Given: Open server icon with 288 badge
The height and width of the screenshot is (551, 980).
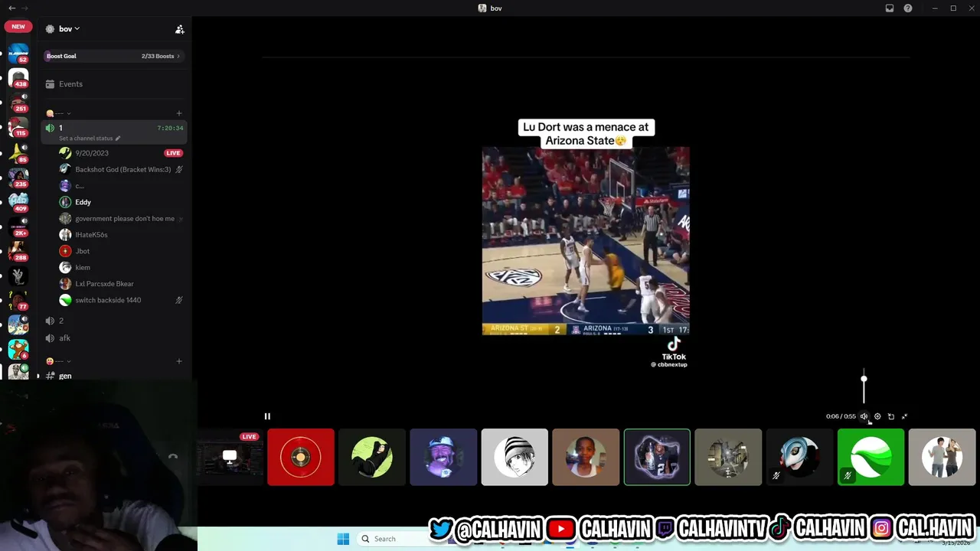Looking at the screenshot, I should pos(18,252).
